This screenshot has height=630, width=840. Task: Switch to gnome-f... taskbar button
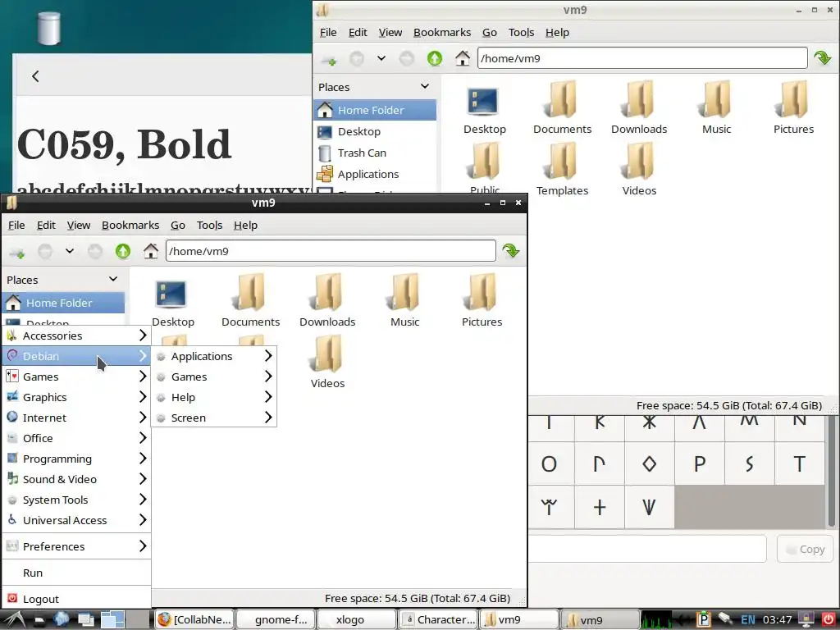click(276, 619)
